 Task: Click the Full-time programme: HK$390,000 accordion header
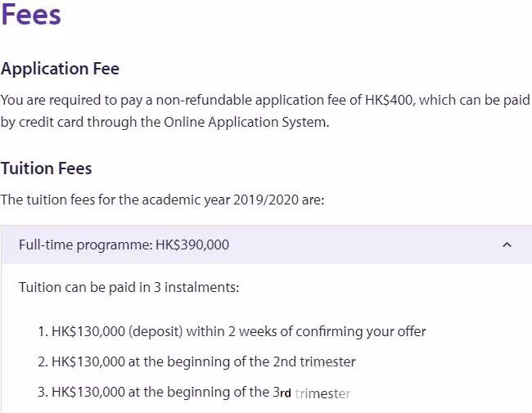[x=267, y=245]
